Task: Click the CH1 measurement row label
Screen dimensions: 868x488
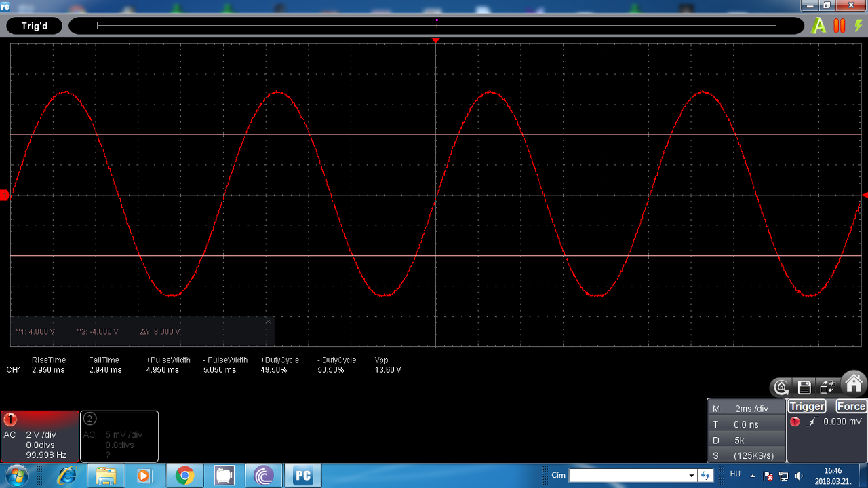Action: 14,370
